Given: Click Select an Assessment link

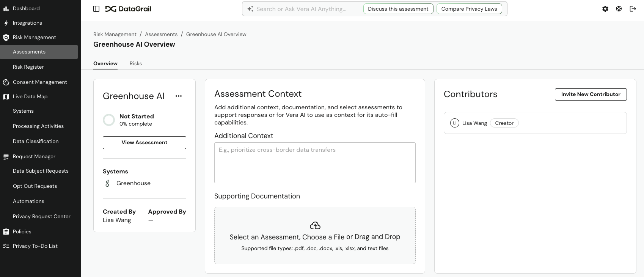Looking at the screenshot, I should tap(264, 237).
